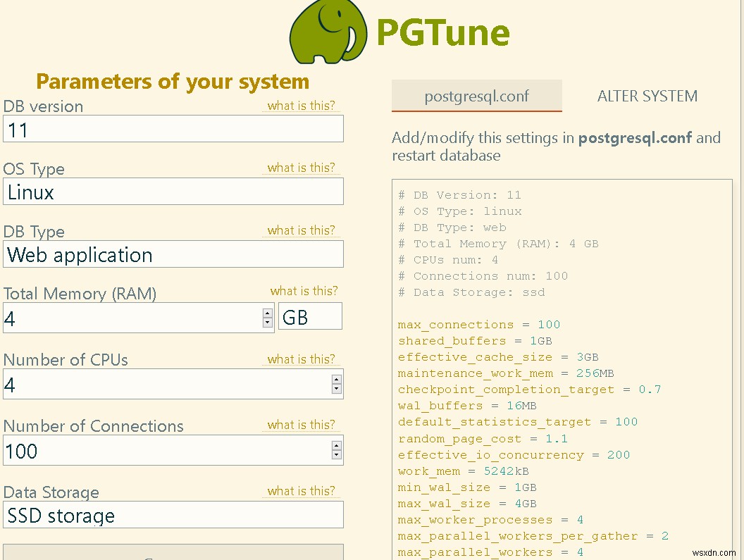Screen dimensions: 744x560
Task: Open the DB version dropdown
Action: [173, 129]
